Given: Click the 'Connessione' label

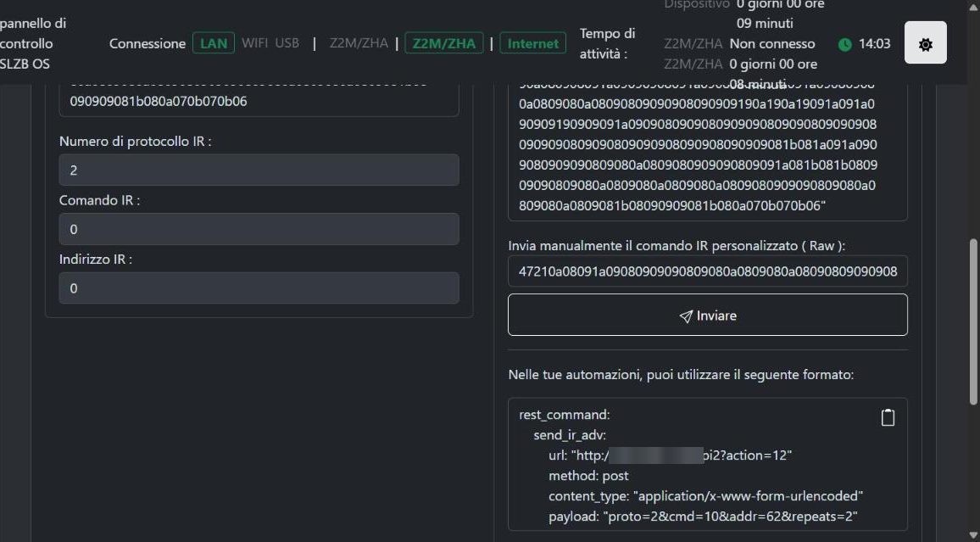Looking at the screenshot, I should point(148,44).
